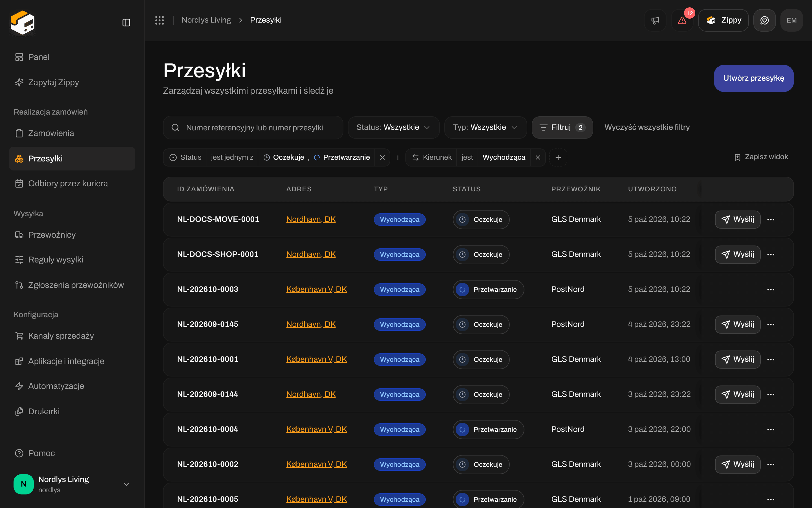Open Zamówienia in sidebar
This screenshot has height=508, width=812.
pos(72,133)
